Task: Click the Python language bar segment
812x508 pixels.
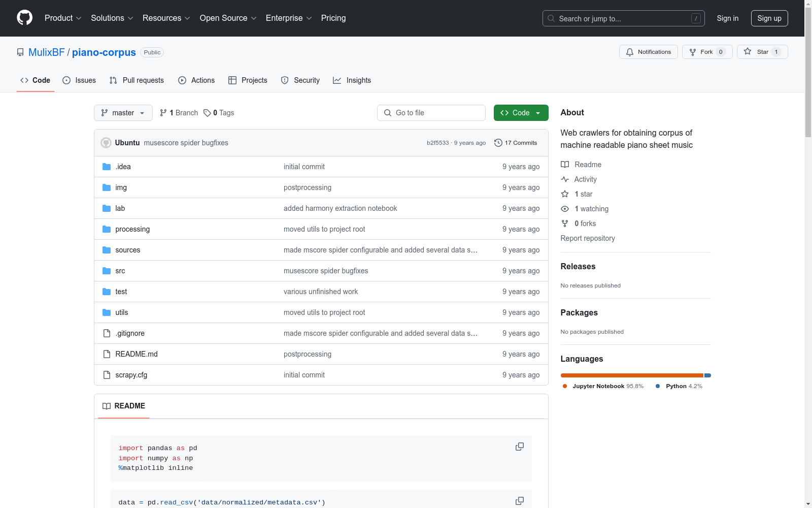Action: pyautogui.click(x=707, y=375)
